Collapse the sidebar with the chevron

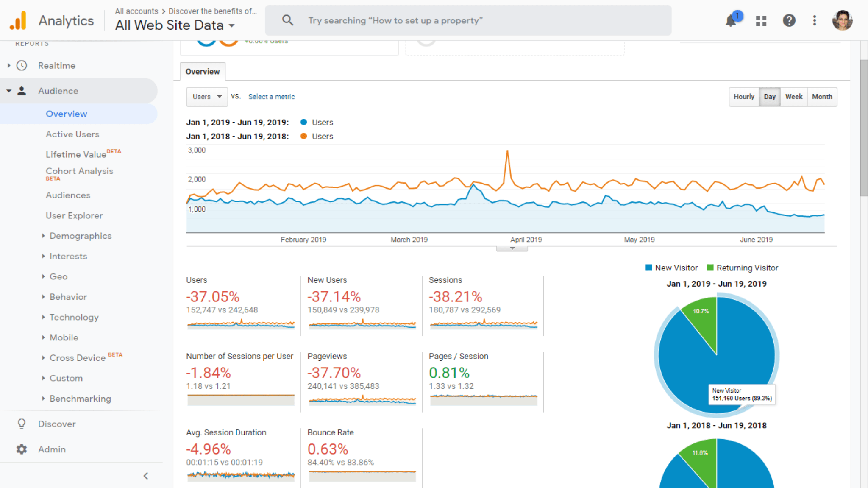146,476
